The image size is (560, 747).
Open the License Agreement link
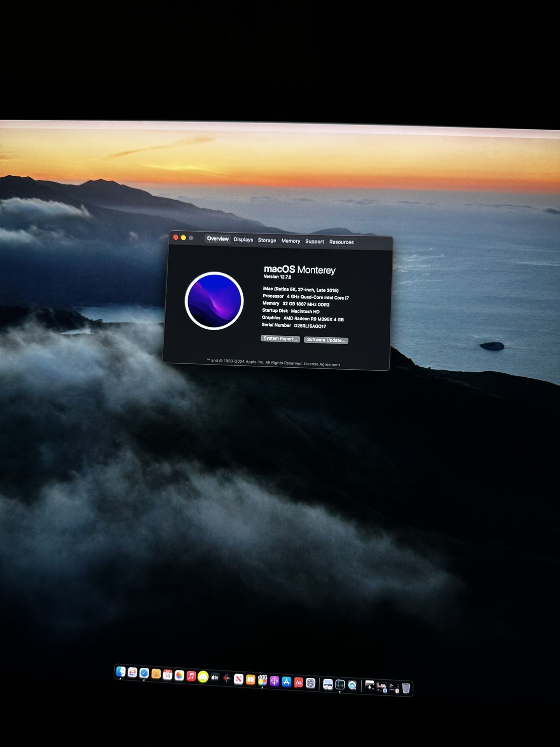pos(322,365)
